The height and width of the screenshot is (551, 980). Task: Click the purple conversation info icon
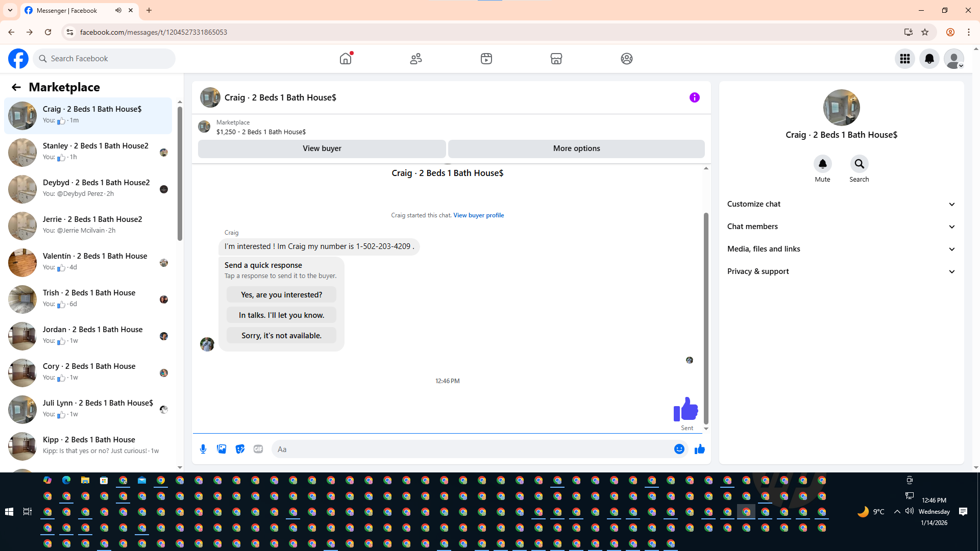694,97
